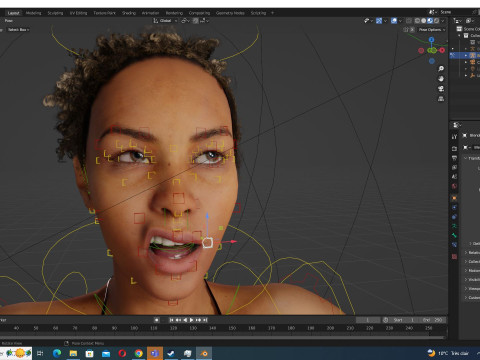
Task: Toggle viewport gizmos display
Action: pyautogui.click(x=379, y=21)
